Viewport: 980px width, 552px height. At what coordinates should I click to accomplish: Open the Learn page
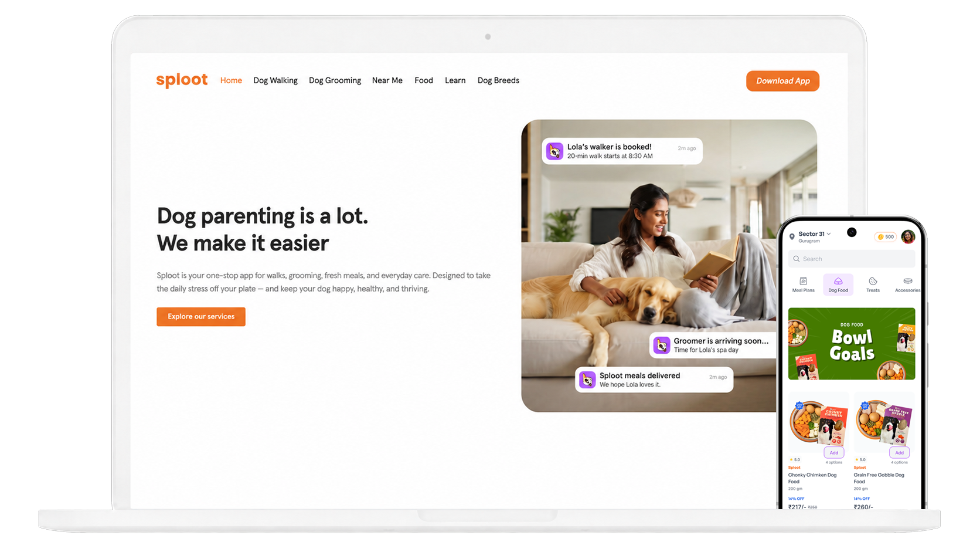pyautogui.click(x=455, y=80)
